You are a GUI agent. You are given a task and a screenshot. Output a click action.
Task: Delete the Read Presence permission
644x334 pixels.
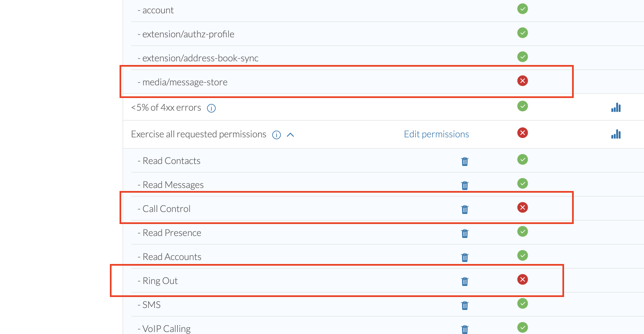point(465,233)
